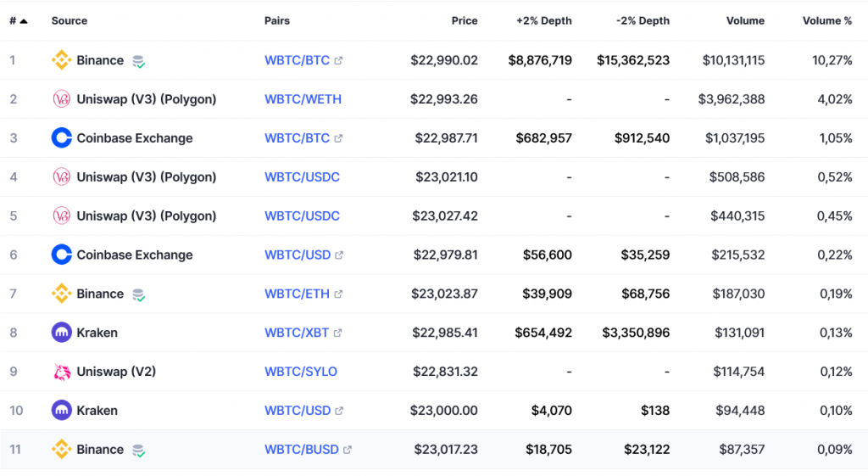The width and height of the screenshot is (868, 476).
Task: Click the Binance logo in row 1
Action: (61, 60)
